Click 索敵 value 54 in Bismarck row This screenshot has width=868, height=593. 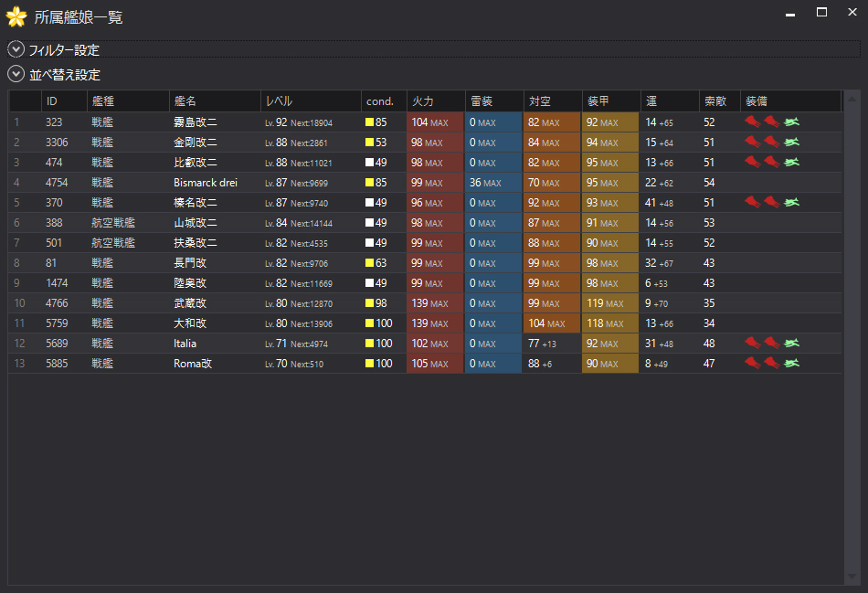(x=709, y=182)
